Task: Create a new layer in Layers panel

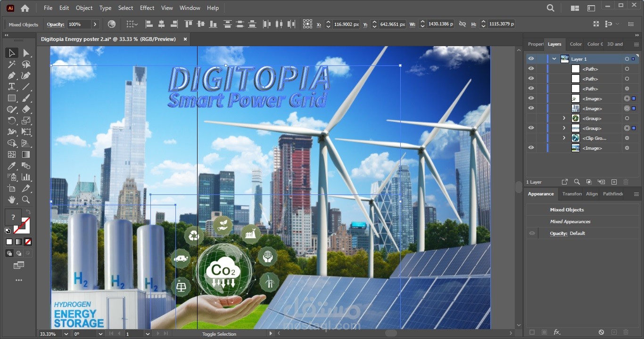Action: coord(614,182)
